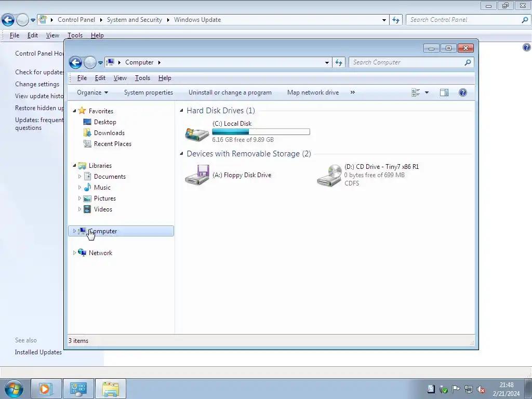Collapse the Hard Disk Drives group
This screenshot has width=532, height=399.
[x=181, y=110]
